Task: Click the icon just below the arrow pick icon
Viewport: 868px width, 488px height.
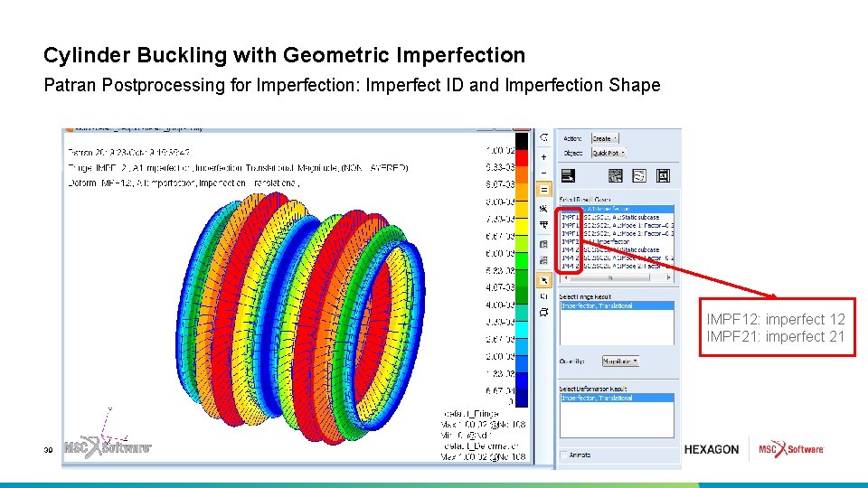Action: 543,296
